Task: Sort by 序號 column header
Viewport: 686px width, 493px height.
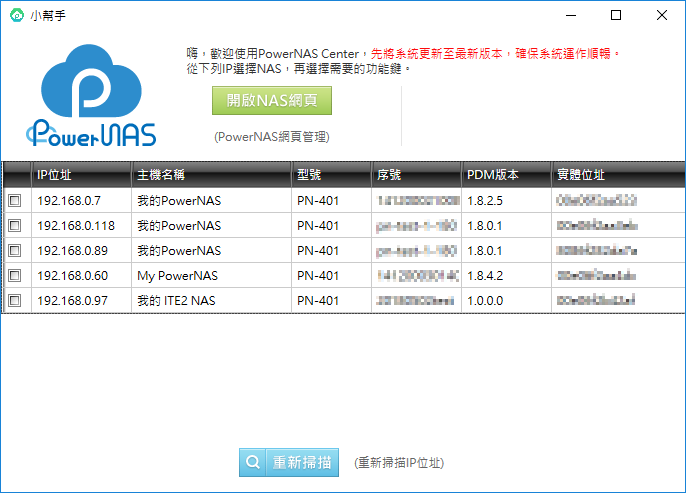Action: 416,175
